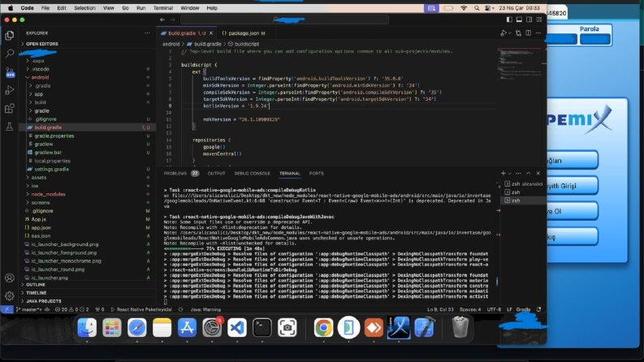Open Visual Studio Code from the Dock

[237, 328]
